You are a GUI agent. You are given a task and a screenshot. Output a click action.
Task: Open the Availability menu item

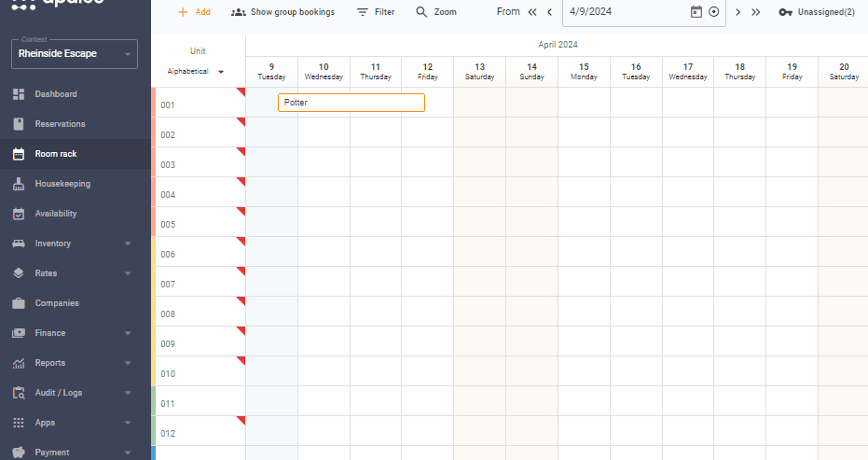coord(56,214)
